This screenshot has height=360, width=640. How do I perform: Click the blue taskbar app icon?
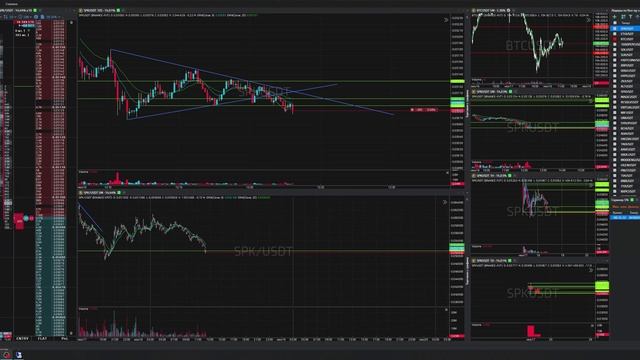click(18, 355)
